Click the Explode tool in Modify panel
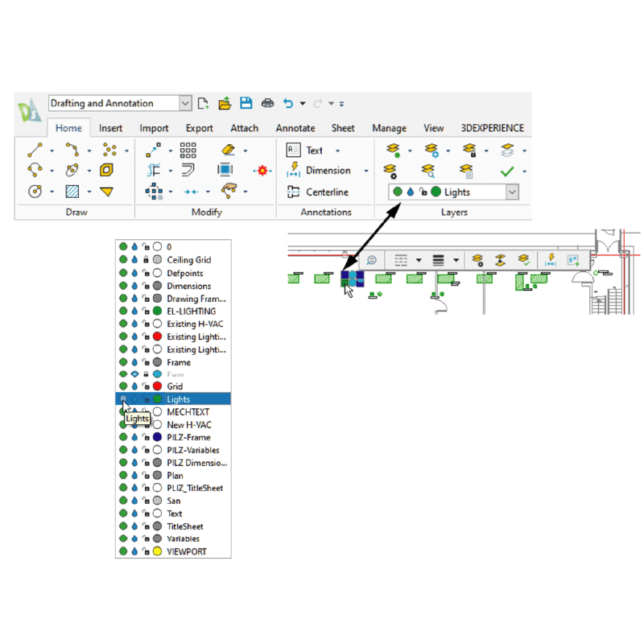Viewport: 644px width, 644px height. click(262, 171)
